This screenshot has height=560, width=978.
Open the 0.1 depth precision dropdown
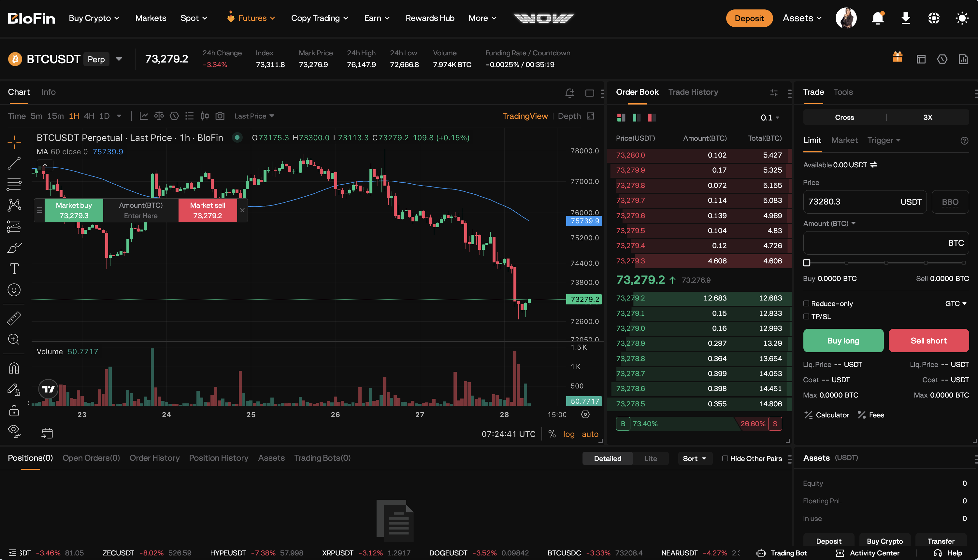770,117
